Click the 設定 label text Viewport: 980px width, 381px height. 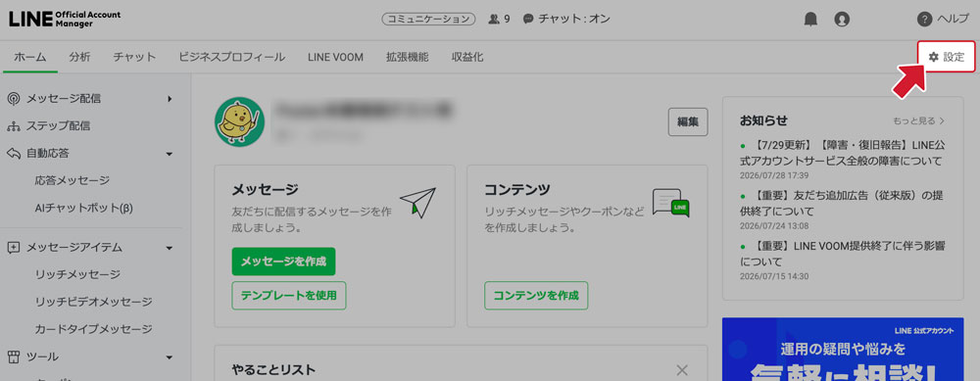pos(954,57)
